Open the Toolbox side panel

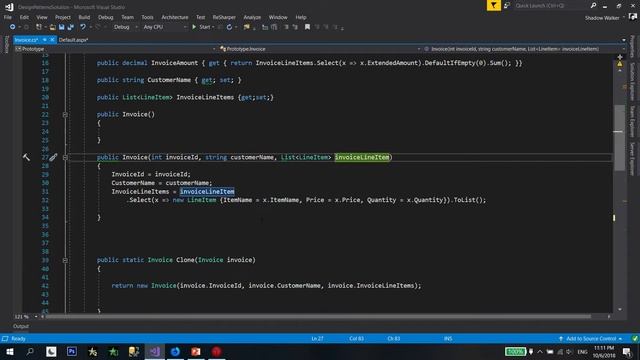6,44
